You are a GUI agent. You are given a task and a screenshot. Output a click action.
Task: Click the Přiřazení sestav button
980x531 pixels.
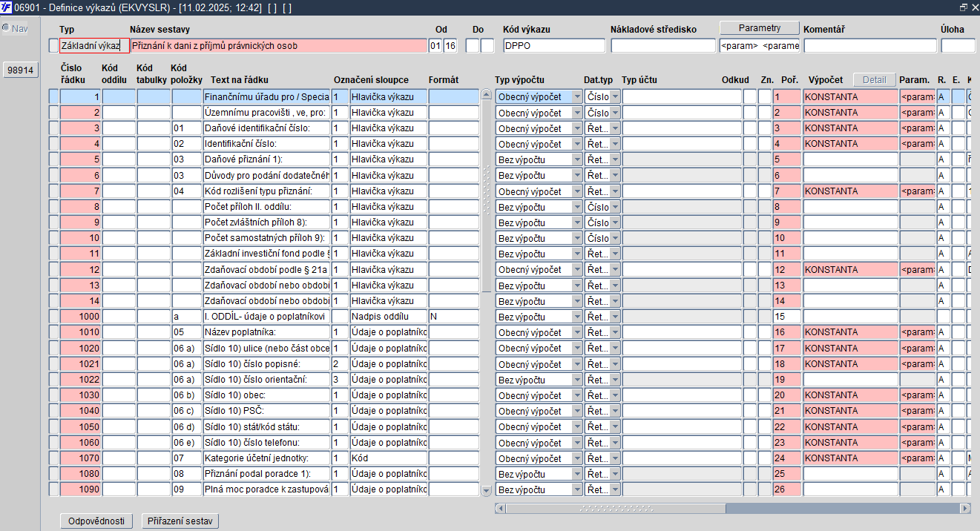[180, 521]
